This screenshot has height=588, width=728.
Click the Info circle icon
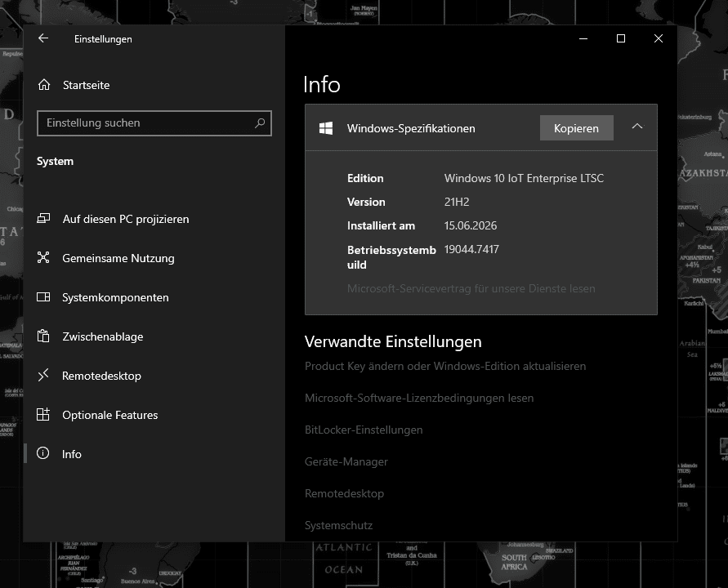tap(42, 453)
